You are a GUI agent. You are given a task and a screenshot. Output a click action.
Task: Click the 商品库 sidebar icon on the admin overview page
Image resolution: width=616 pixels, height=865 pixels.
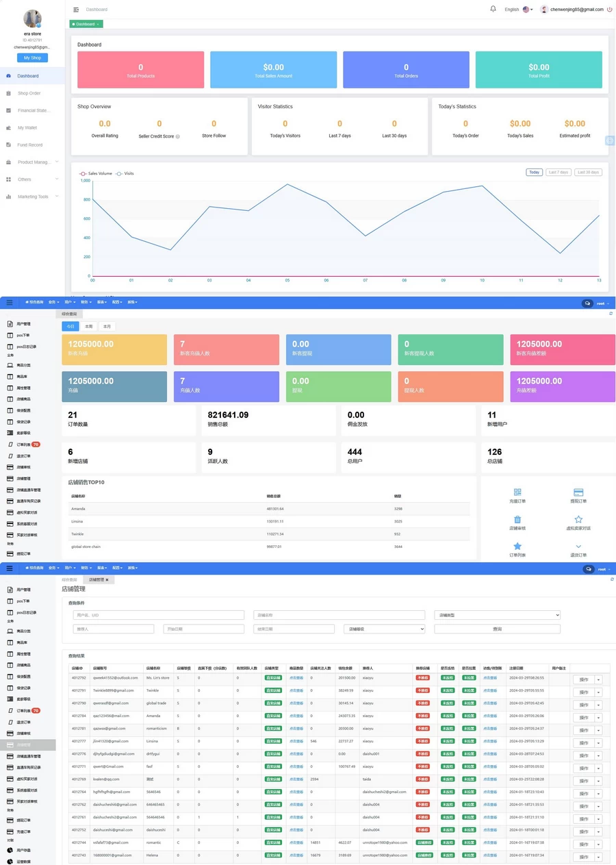10,377
